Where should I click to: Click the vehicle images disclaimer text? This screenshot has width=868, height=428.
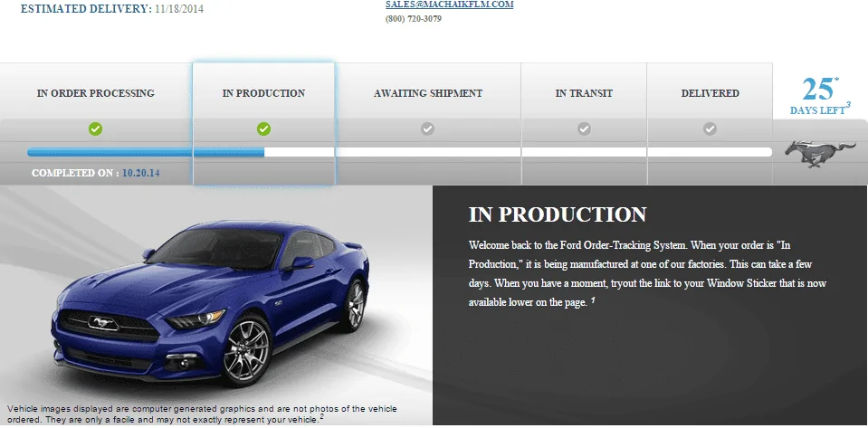tap(202, 414)
